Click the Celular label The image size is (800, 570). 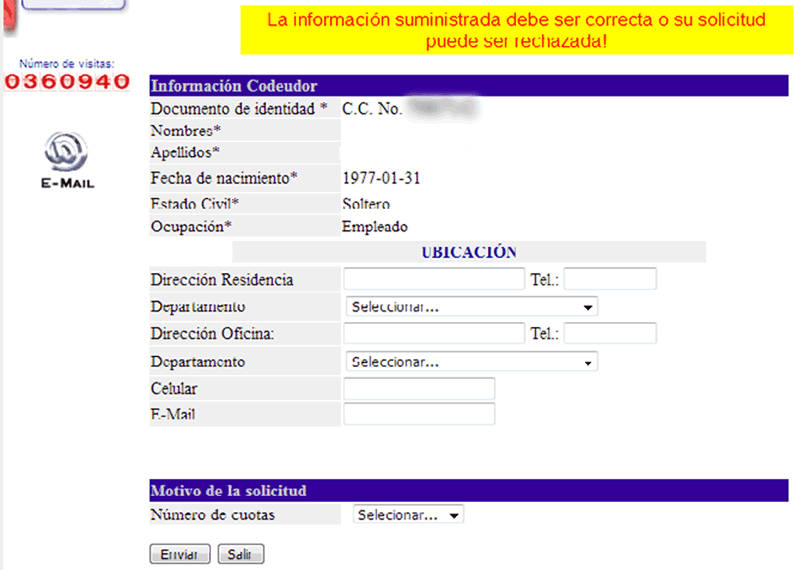(174, 389)
